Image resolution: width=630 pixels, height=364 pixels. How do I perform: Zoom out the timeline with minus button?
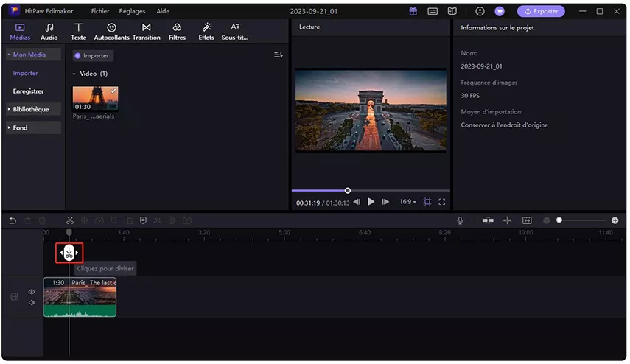pyautogui.click(x=547, y=220)
